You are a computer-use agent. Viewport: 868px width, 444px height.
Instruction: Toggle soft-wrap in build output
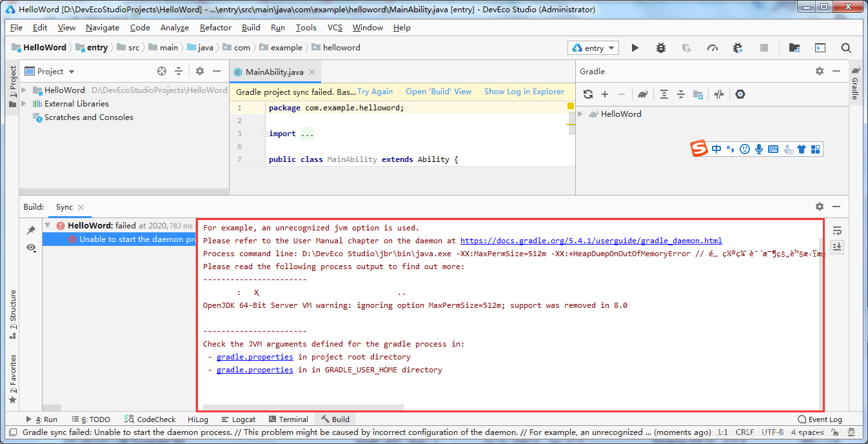click(x=837, y=230)
